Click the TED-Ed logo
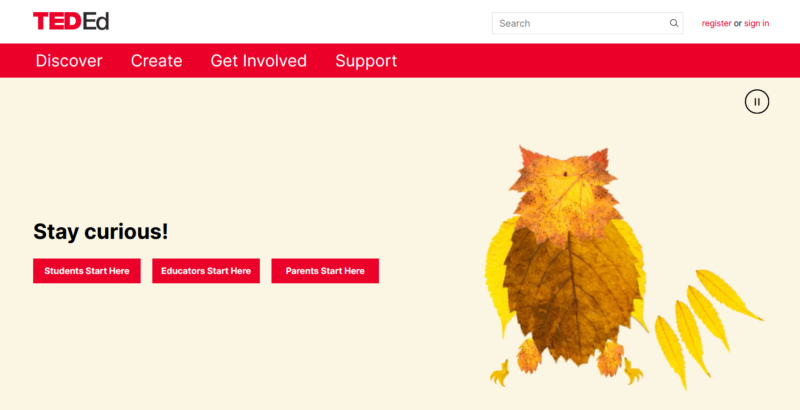Viewport: 800px width, 410px height. (x=71, y=21)
